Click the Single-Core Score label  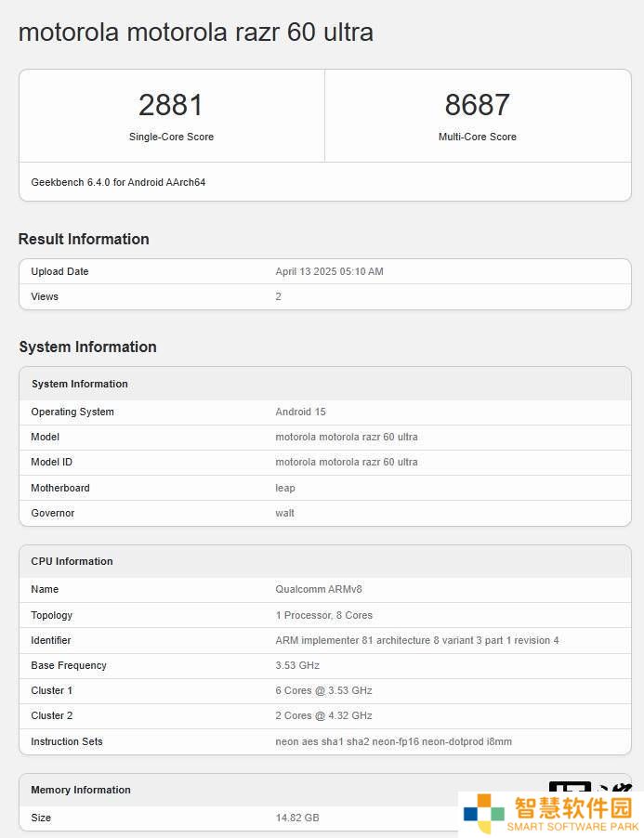[171, 137]
